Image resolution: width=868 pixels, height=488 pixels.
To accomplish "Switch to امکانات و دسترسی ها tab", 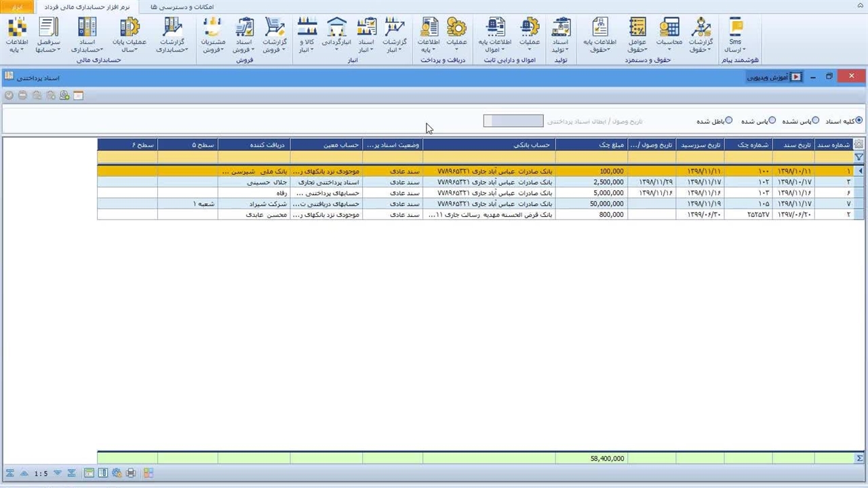I will tap(182, 6).
